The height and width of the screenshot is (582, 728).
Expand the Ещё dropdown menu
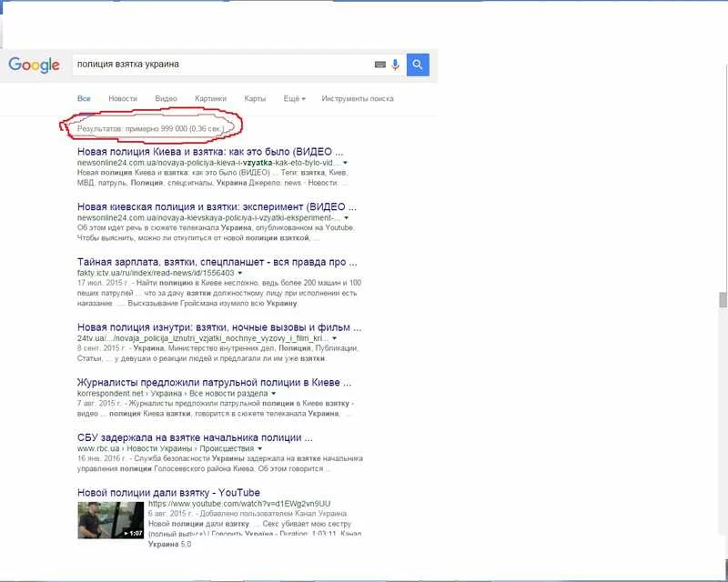click(x=294, y=98)
